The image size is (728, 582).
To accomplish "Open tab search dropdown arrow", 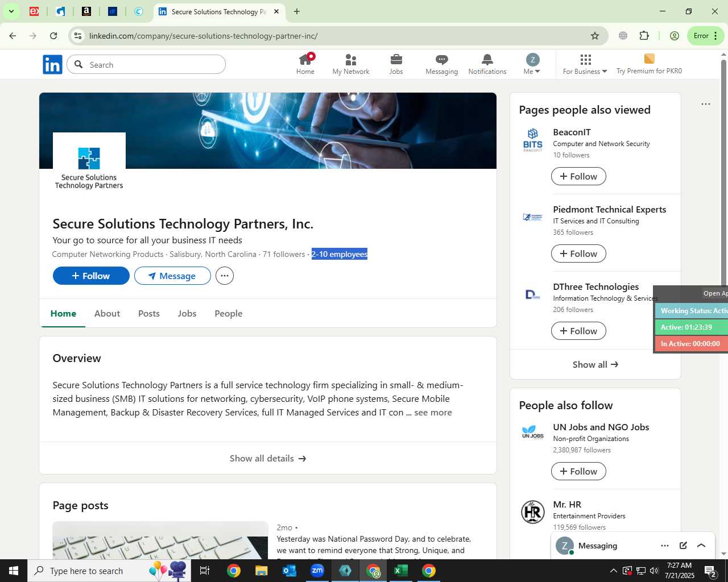I will click(x=11, y=11).
